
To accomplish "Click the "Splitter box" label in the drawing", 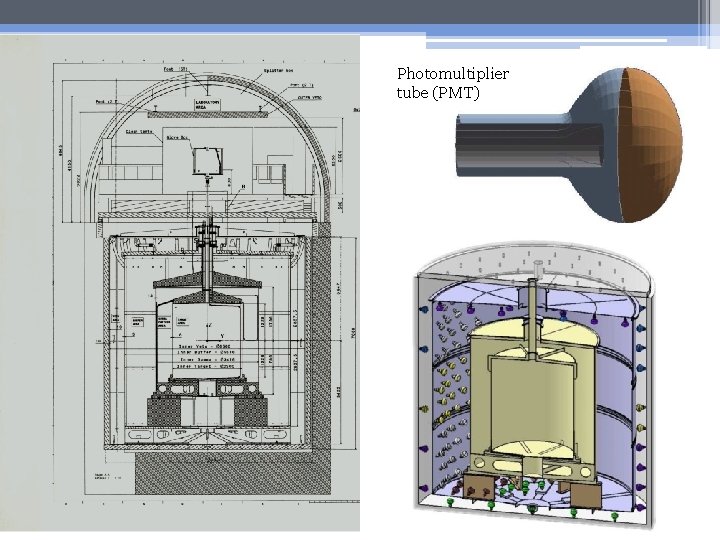I will point(278,71).
